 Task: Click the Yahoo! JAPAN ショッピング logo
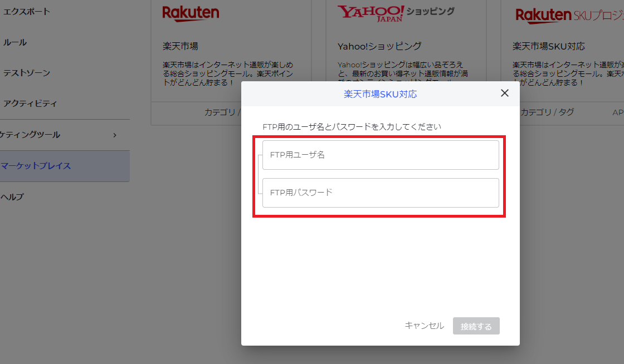coord(396,13)
